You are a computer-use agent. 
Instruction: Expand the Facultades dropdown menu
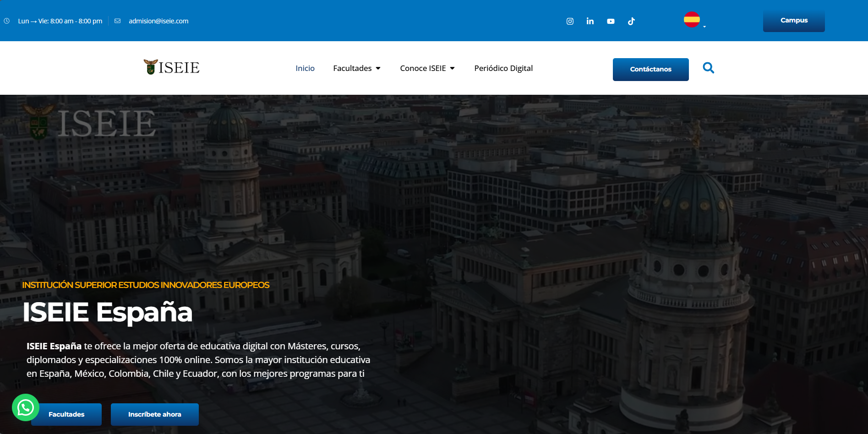click(356, 68)
